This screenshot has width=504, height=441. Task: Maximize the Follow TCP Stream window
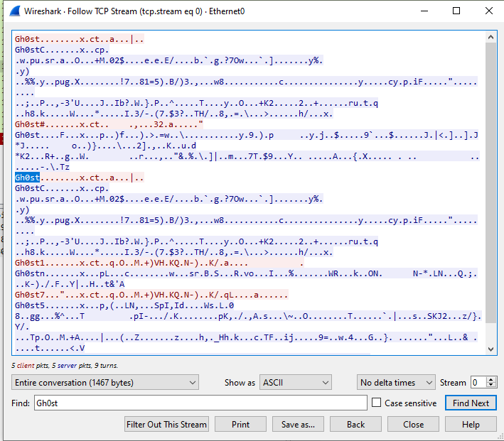[456, 11]
